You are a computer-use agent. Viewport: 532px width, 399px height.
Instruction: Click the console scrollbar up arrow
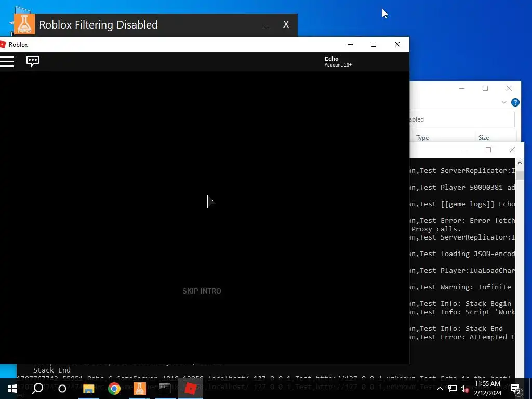[x=520, y=163]
